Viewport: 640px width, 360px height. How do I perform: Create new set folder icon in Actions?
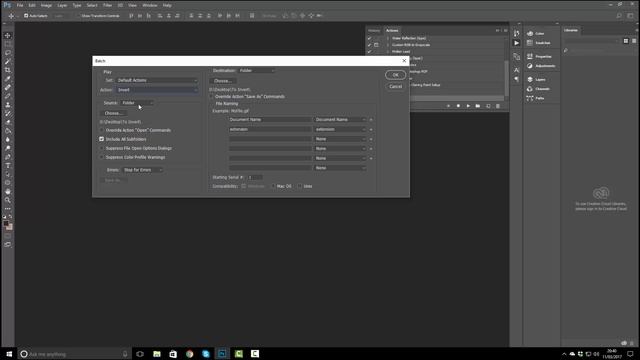click(478, 106)
